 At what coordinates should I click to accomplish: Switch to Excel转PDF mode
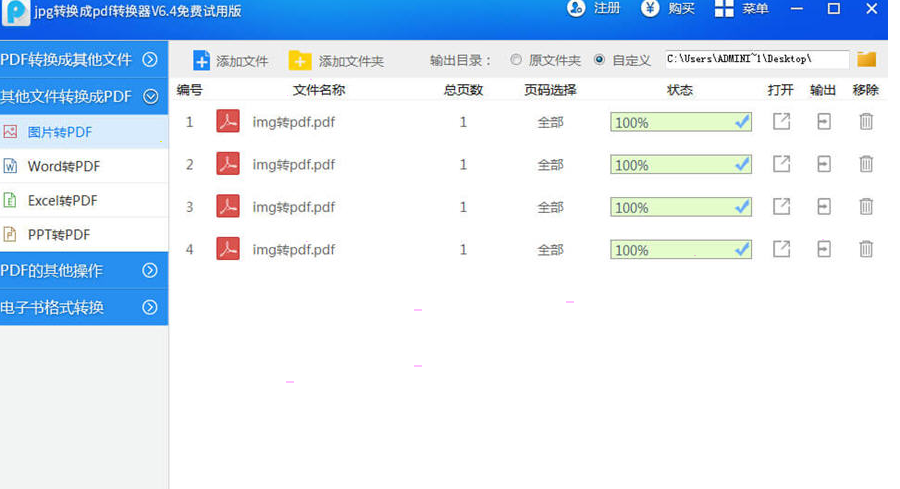tap(84, 200)
